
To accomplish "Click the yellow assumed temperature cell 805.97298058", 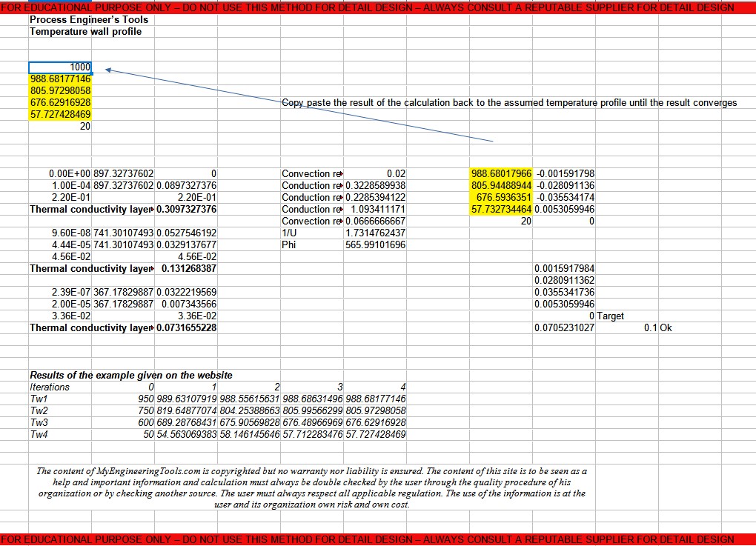I will (x=60, y=90).
